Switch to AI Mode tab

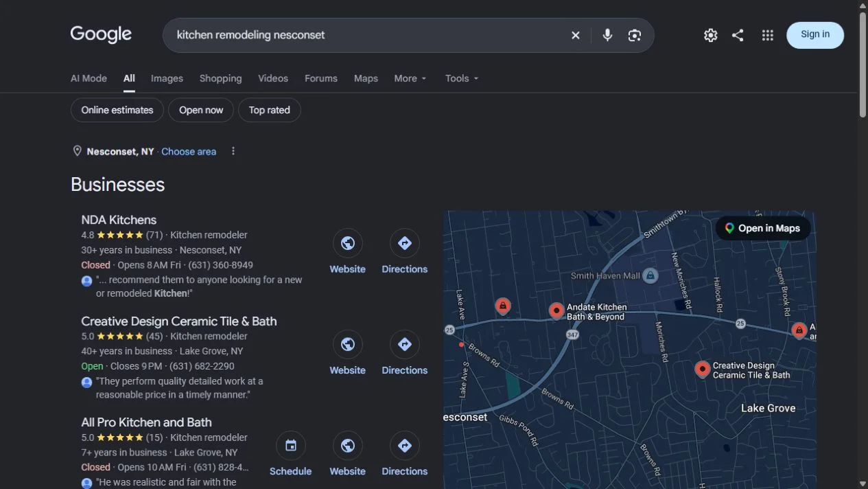click(89, 78)
